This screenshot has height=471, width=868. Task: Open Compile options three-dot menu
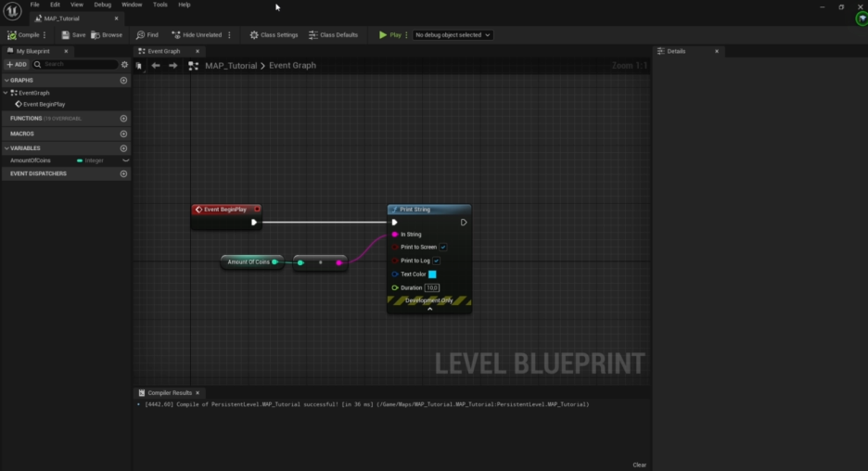coord(45,35)
